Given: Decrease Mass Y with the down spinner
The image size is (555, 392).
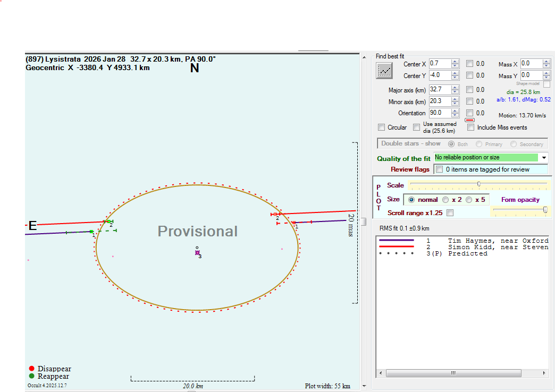Looking at the screenshot, I should [546, 78].
